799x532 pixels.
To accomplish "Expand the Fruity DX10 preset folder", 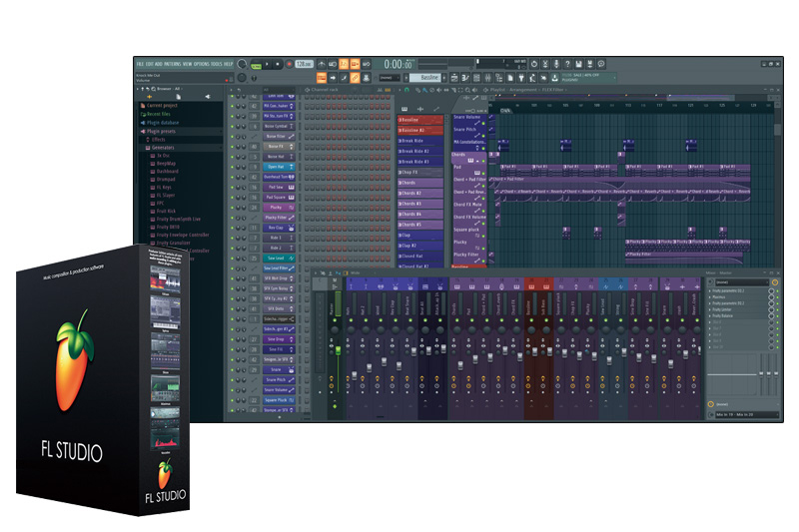I will [168, 227].
